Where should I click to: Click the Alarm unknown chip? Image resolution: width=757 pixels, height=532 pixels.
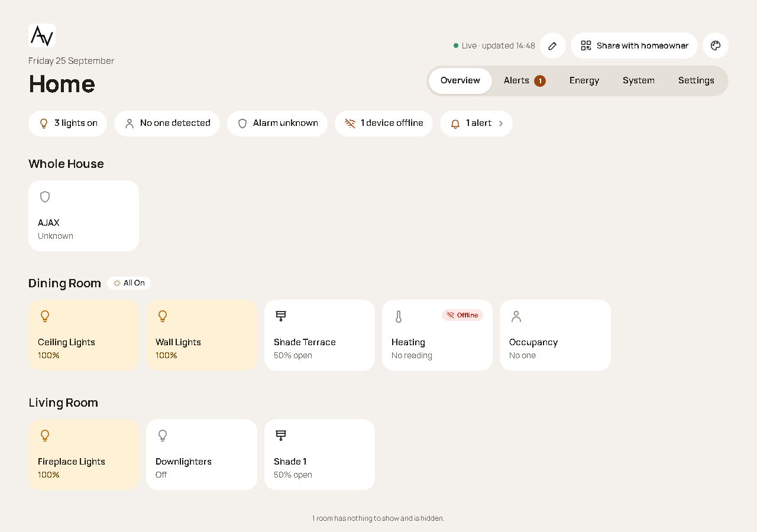tap(277, 124)
